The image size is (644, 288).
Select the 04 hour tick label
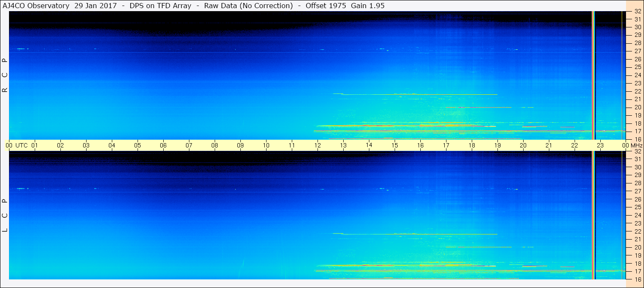(x=112, y=145)
